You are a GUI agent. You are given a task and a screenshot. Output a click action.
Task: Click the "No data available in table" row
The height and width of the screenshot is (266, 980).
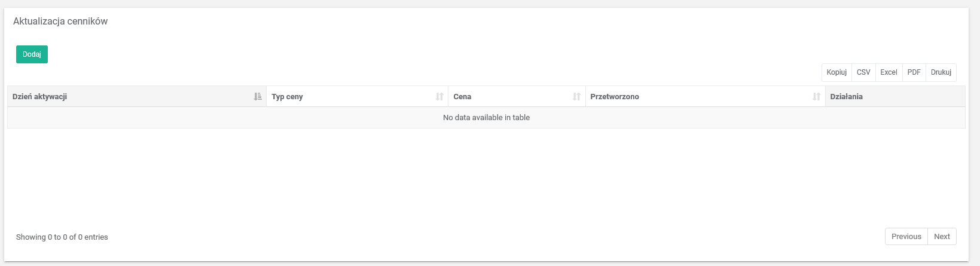[486, 118]
